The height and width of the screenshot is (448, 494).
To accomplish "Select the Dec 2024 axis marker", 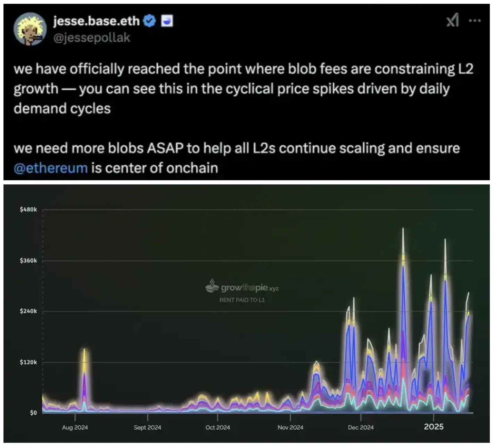I will [361, 427].
